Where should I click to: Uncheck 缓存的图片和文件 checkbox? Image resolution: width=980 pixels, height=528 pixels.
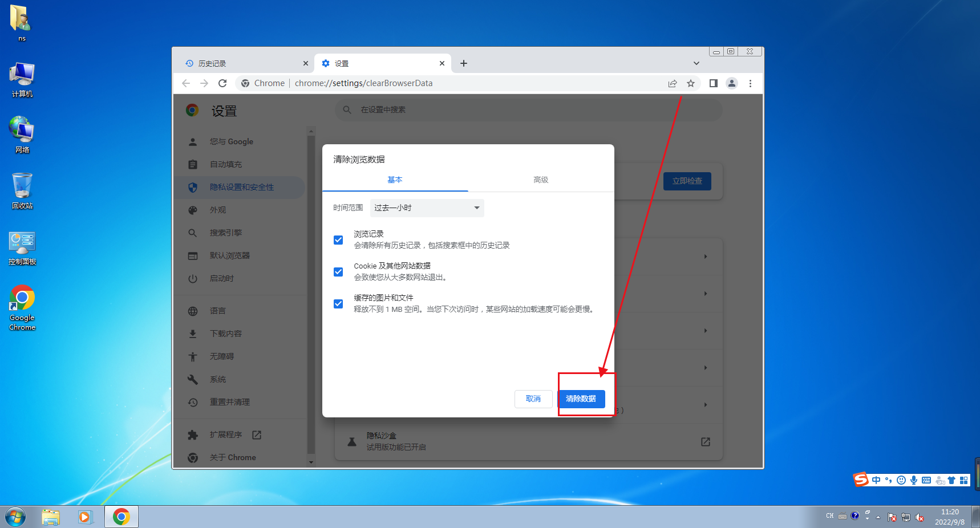[338, 304]
